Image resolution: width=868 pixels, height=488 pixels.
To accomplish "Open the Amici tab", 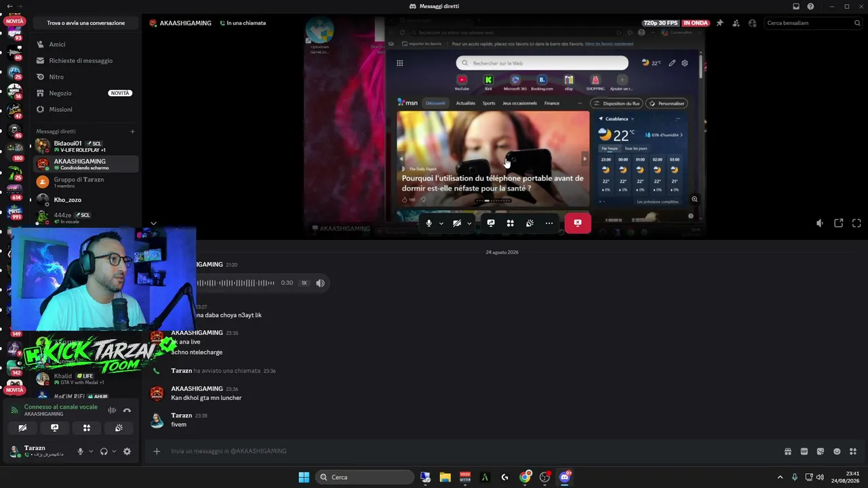I will (x=85, y=44).
